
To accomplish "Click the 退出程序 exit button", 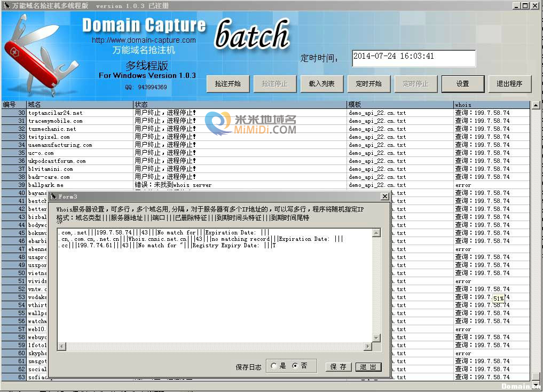I will point(510,84).
